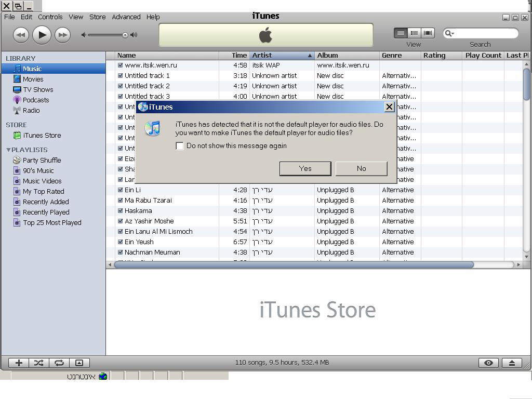This screenshot has width=532, height=399.
Task: Click the low volume speaker icon
Action: [x=84, y=35]
